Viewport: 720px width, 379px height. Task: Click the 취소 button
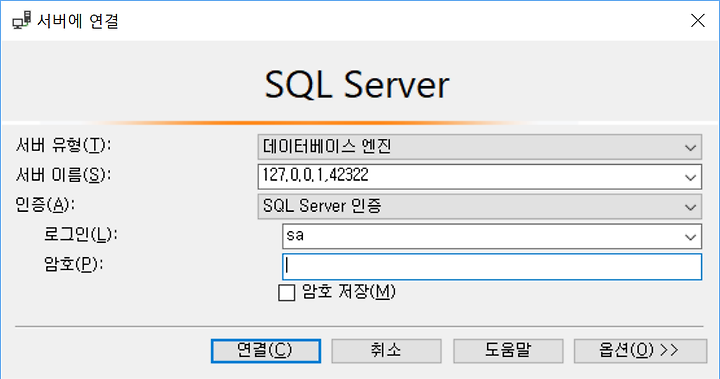[386, 351]
